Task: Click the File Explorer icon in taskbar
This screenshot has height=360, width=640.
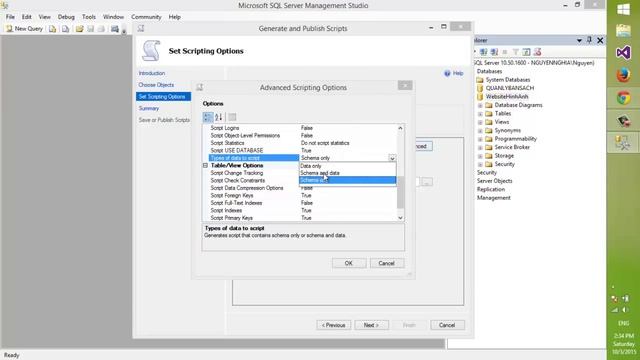Action: [623, 31]
